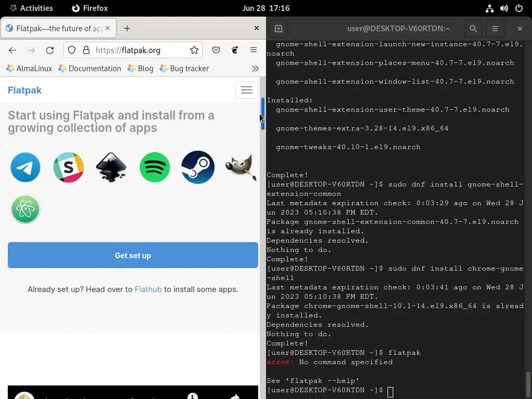Viewport: 532px width, 399px height.
Task: Click the Get set up button
Action: point(133,255)
